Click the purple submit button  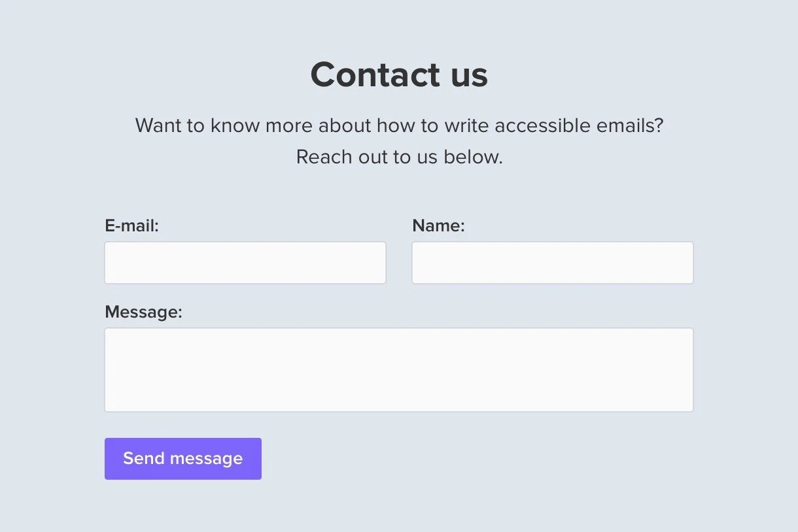pyautogui.click(x=182, y=458)
